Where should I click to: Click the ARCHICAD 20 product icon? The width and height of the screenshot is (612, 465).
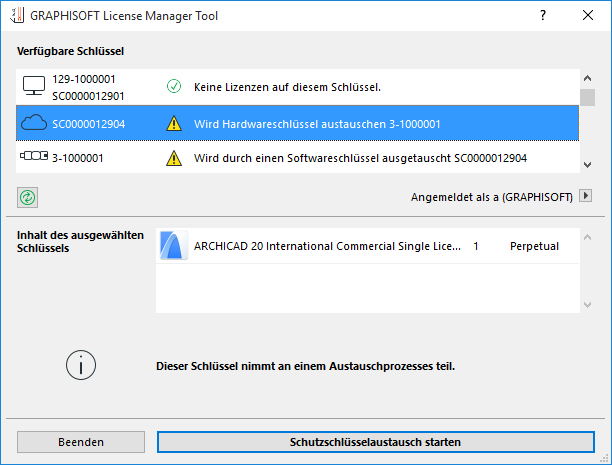coord(176,246)
